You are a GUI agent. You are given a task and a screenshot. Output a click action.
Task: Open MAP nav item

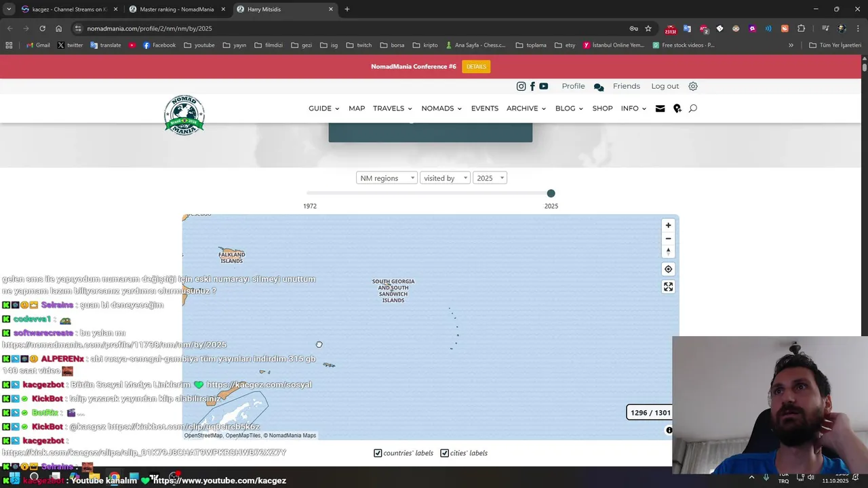coord(357,108)
